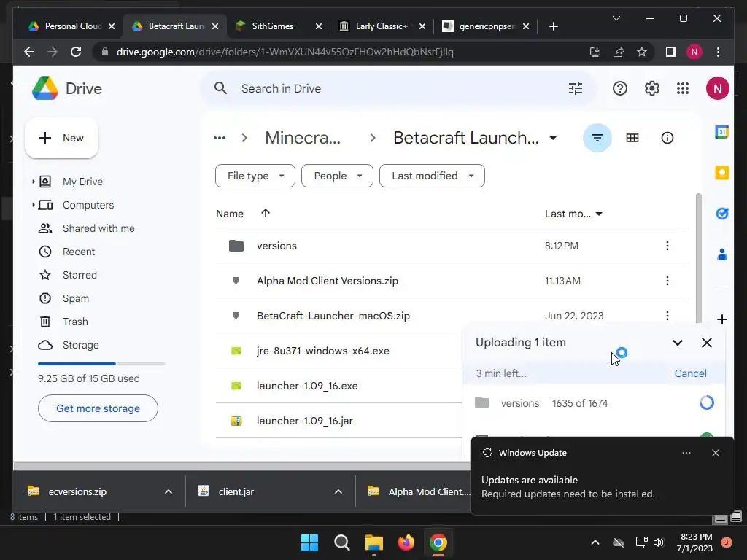Switch to the Early Classic+ tab
The height and width of the screenshot is (560, 747).
point(382,26)
